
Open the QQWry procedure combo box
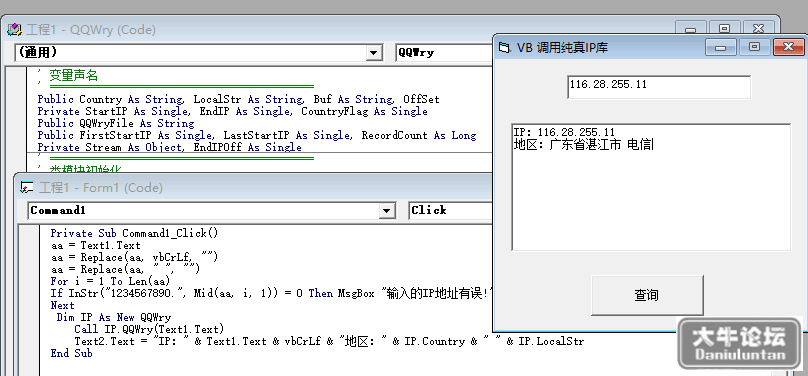coord(444,53)
